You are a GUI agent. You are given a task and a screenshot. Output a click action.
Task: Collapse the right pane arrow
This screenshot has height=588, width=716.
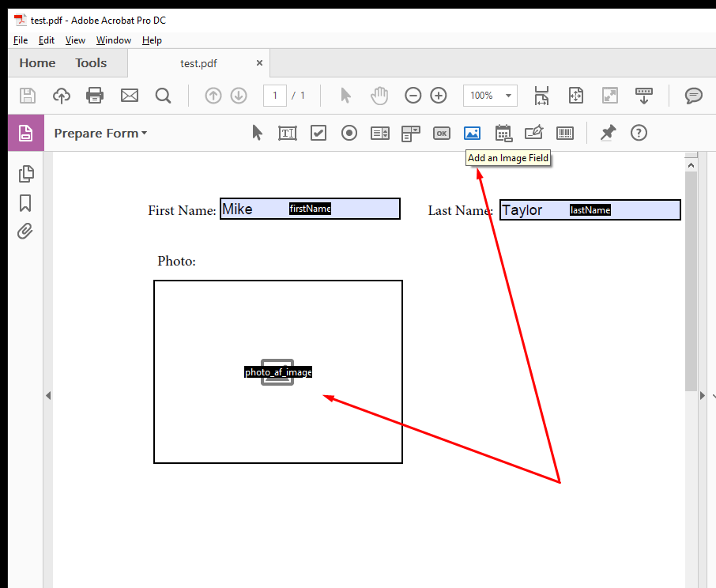click(x=703, y=395)
